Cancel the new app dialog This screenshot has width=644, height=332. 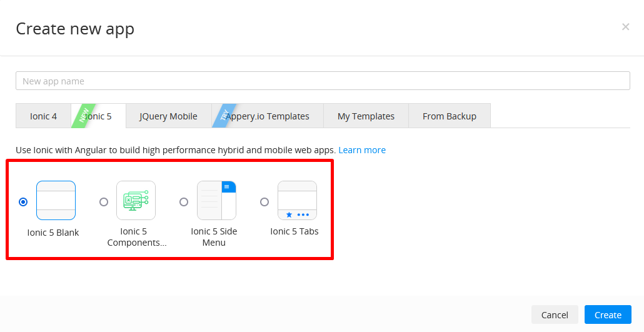click(x=555, y=314)
